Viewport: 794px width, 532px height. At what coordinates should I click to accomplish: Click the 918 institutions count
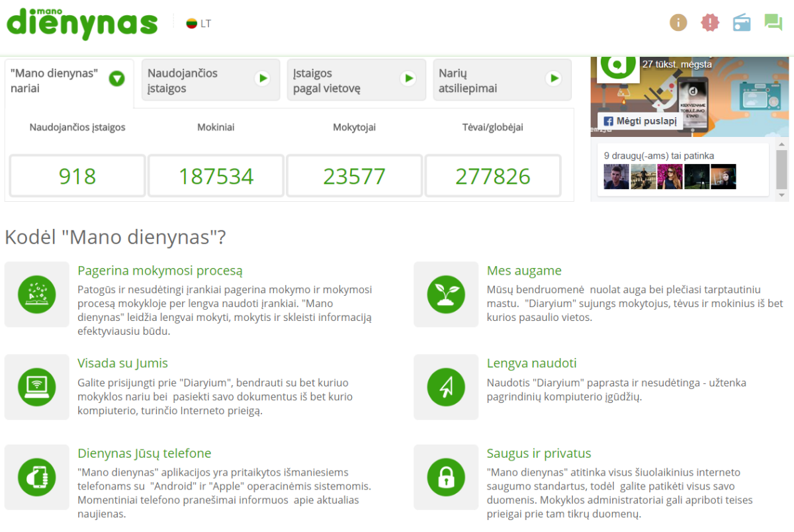pyautogui.click(x=77, y=176)
